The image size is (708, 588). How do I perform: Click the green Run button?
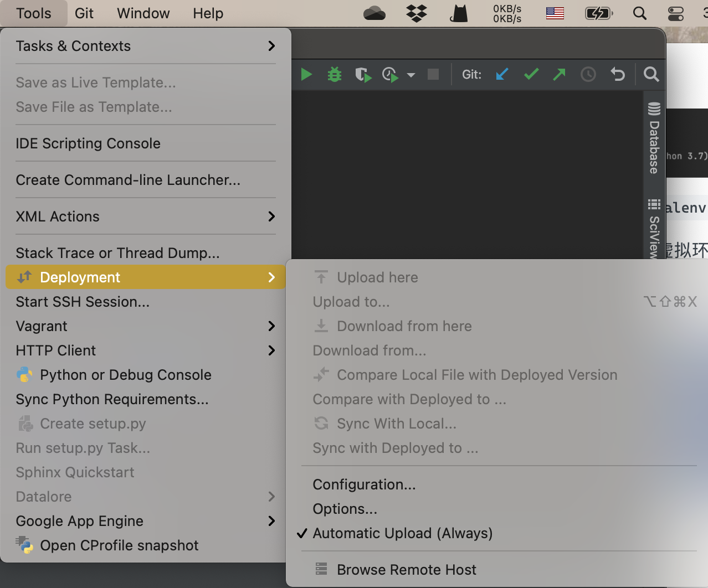306,74
